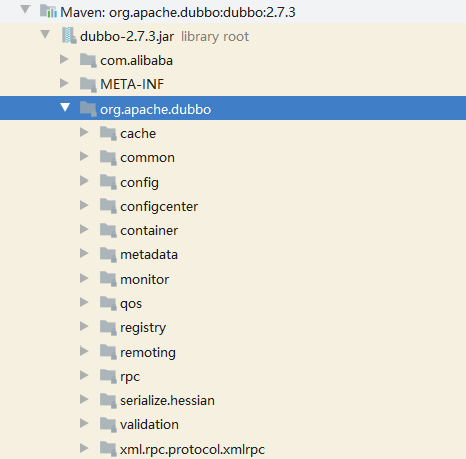This screenshot has height=459, width=466.
Task: Expand the validation package arrow
Action: click(84, 423)
